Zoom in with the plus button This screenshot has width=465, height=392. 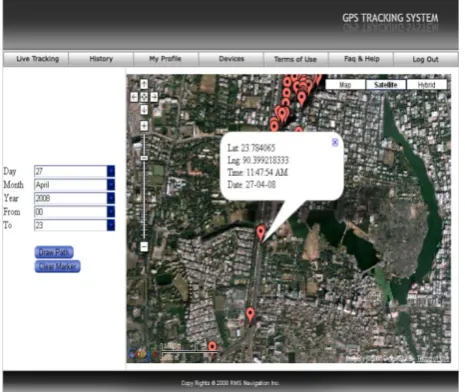[144, 126]
